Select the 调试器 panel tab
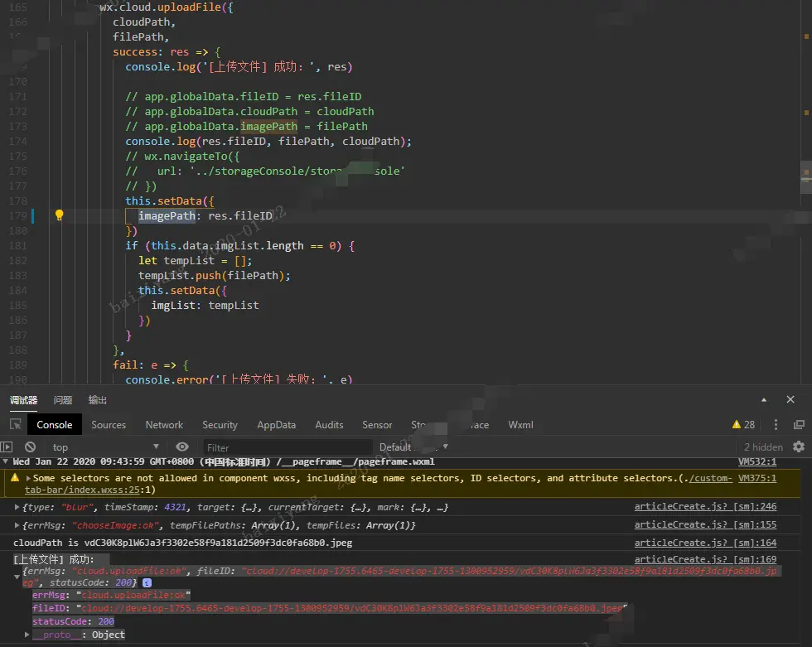This screenshot has width=812, height=647. click(23, 400)
